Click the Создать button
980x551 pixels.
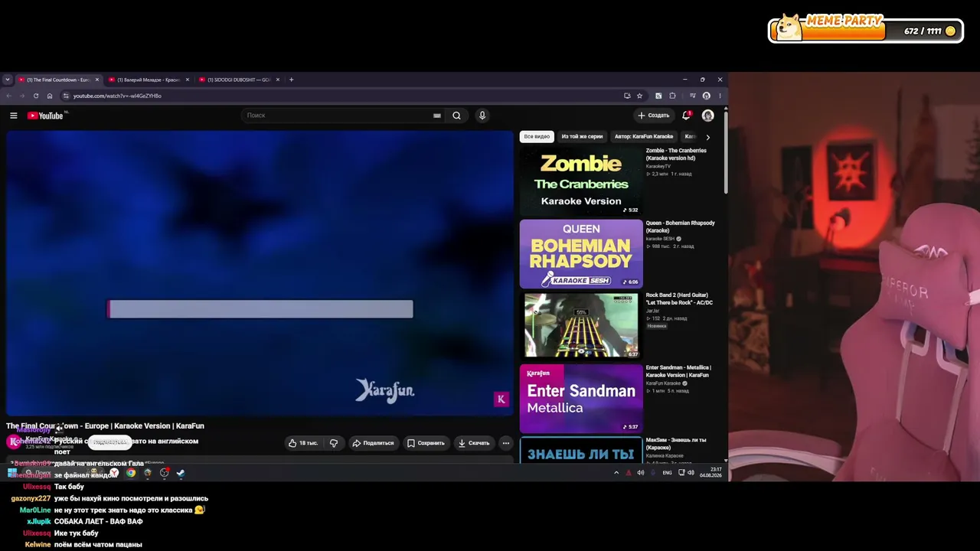(x=654, y=116)
